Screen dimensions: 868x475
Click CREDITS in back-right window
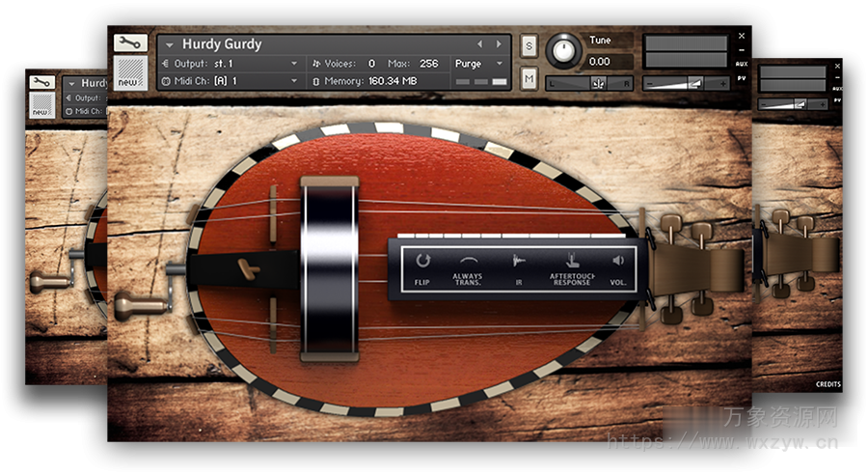click(828, 384)
